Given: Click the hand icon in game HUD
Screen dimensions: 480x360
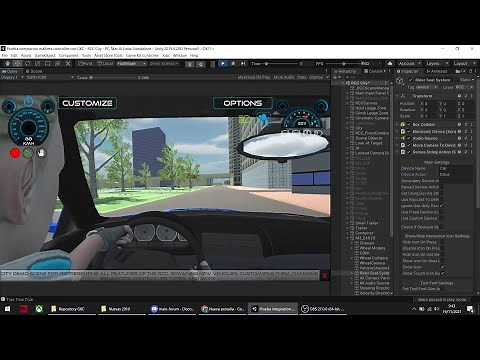Looking at the screenshot, I should coord(41,153).
